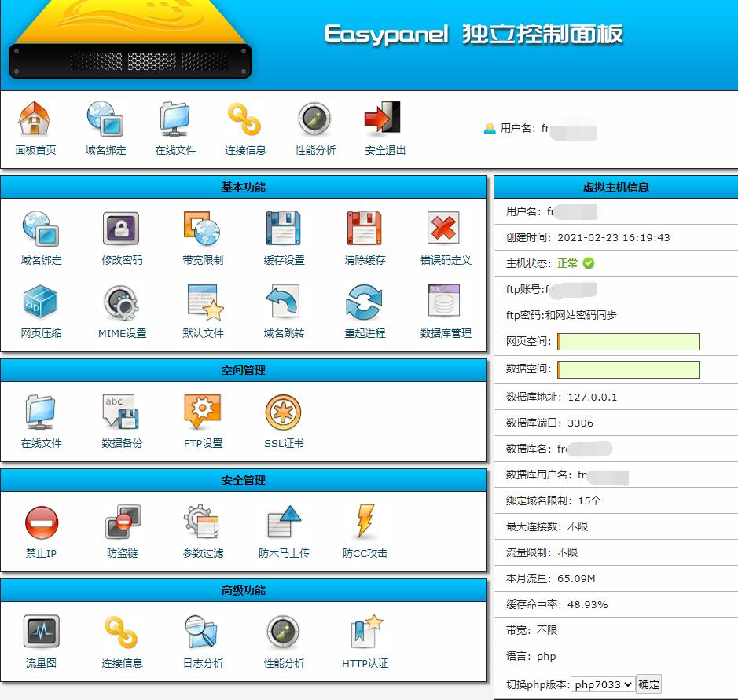Click creation time 2021-02-23 16:19:43
738x700 pixels.
613,237
